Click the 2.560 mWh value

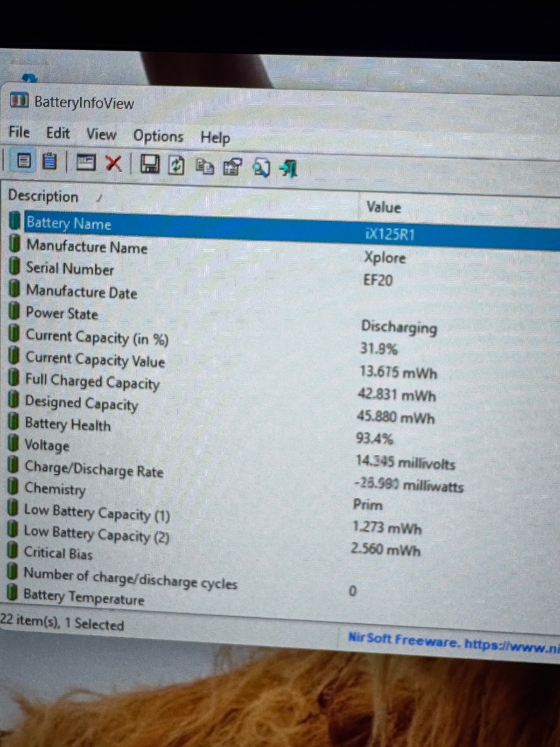click(385, 549)
